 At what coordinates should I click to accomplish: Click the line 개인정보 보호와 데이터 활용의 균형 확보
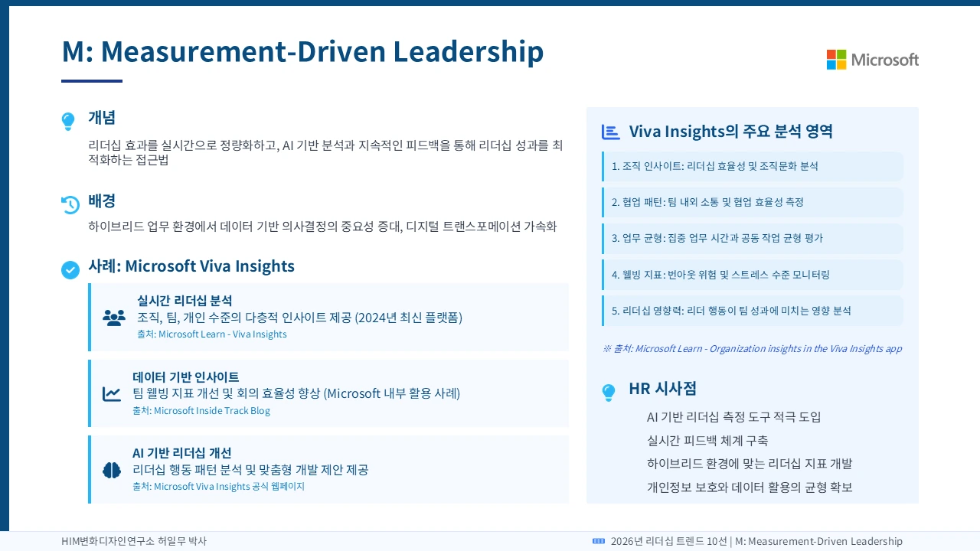(x=750, y=487)
